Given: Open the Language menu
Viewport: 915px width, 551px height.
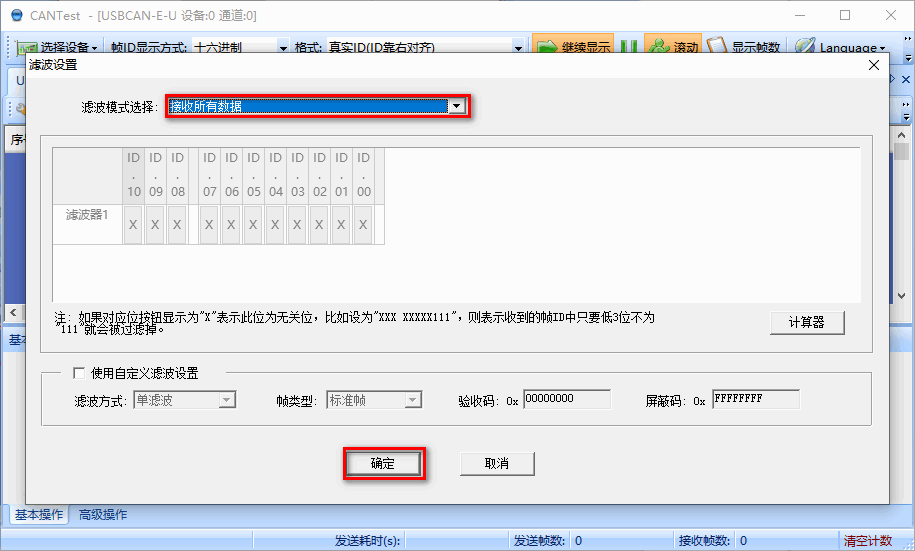Looking at the screenshot, I should click(843, 47).
